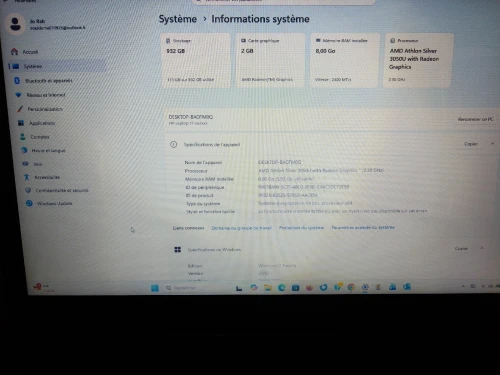The width and height of the screenshot is (500, 375).
Task: Collapse the Spécifications de l'appareil section
Action: (492, 144)
